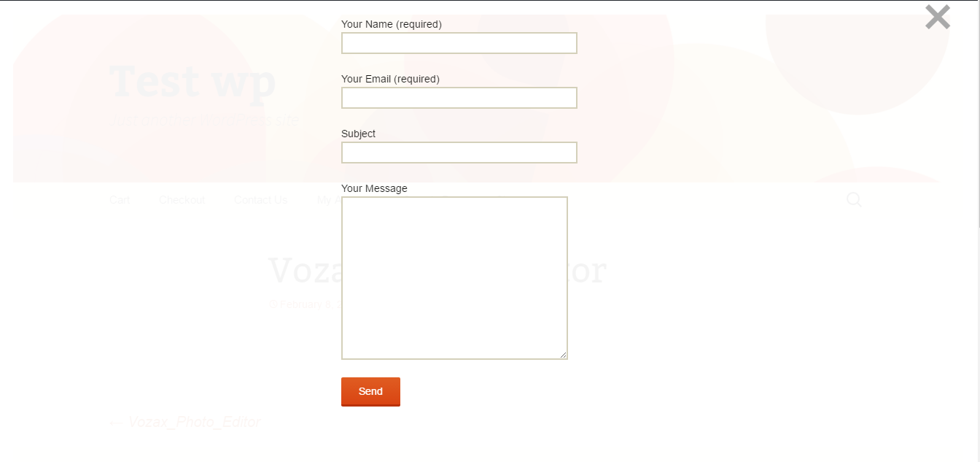Open the Contact Us menu item
The height and width of the screenshot is (462, 980).
point(260,200)
